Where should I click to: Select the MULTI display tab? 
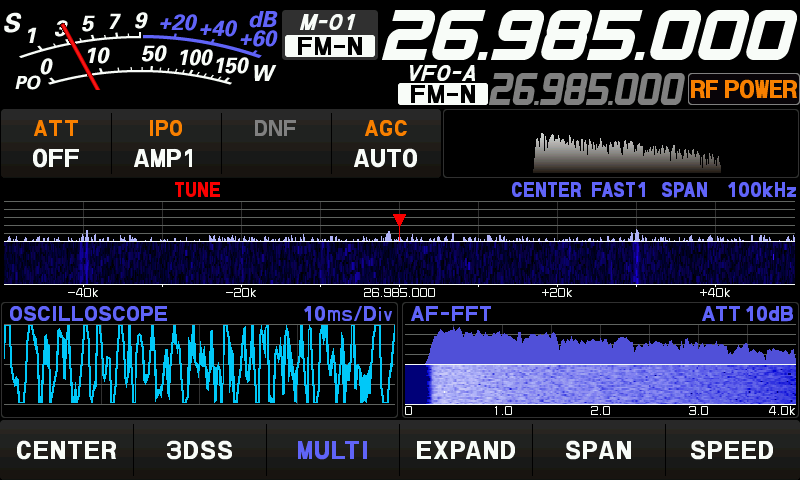pos(332,450)
